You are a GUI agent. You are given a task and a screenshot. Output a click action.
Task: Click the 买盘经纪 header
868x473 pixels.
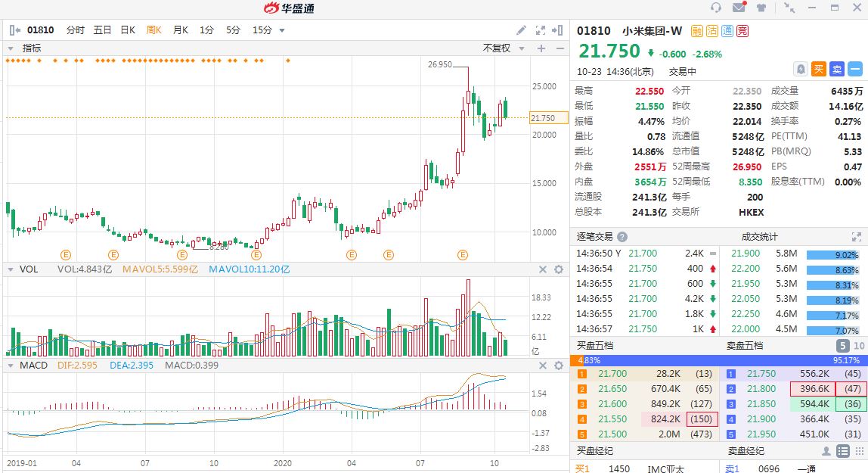coord(594,451)
